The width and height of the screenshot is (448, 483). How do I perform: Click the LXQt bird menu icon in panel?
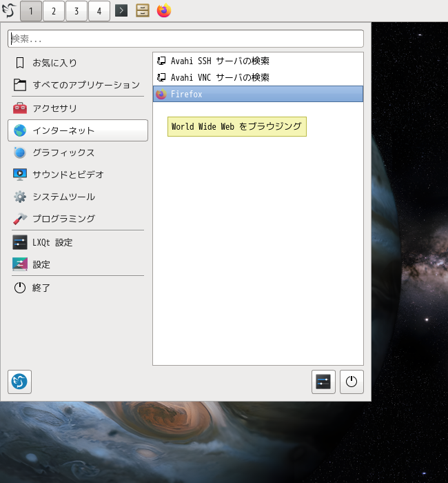[8, 10]
